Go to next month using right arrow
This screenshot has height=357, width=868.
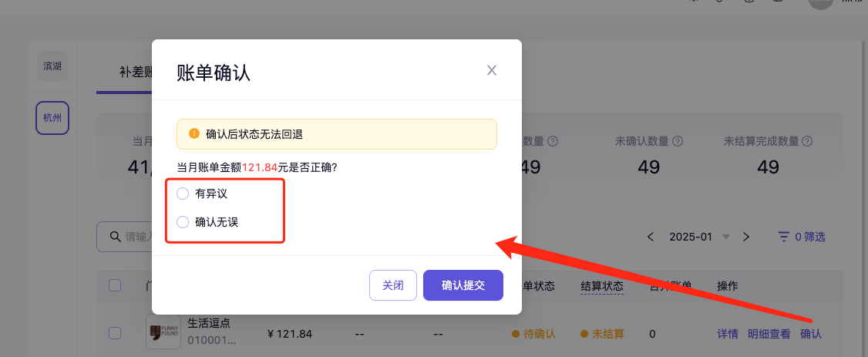pyautogui.click(x=745, y=237)
